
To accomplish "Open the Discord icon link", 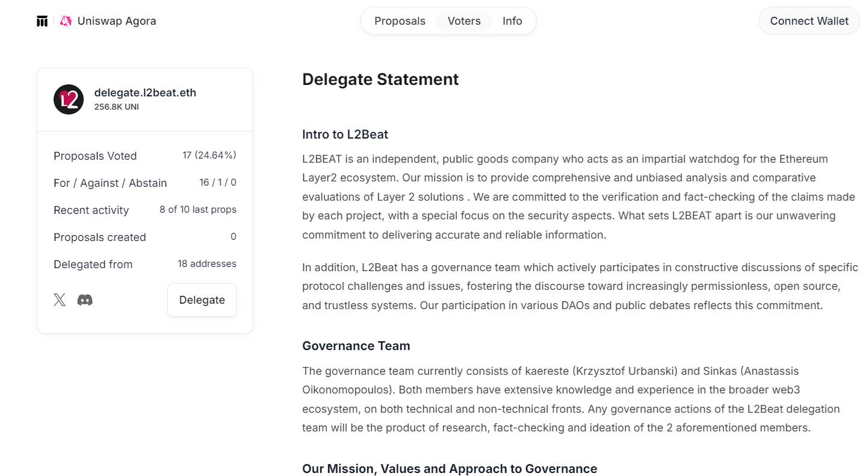I will click(85, 300).
